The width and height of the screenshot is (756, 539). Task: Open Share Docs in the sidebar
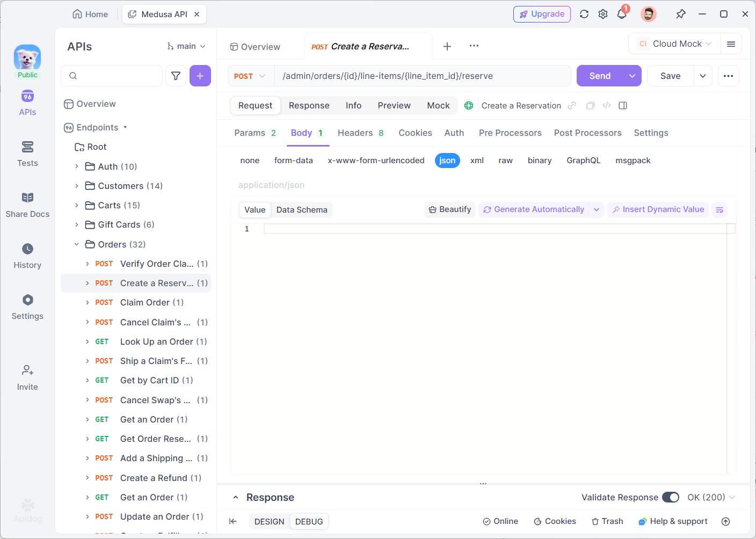click(27, 205)
